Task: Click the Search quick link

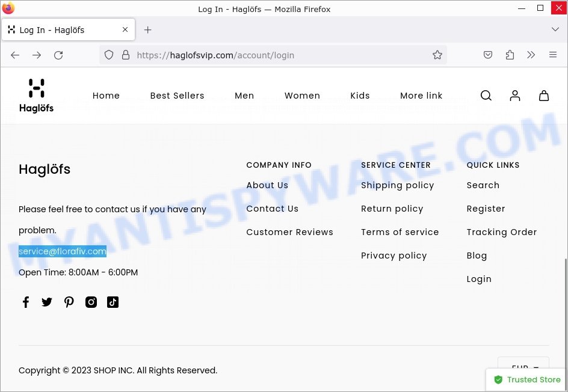Action: [x=483, y=185]
